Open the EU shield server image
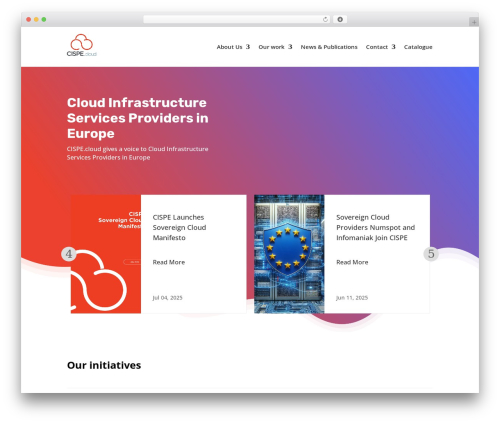 [289, 254]
